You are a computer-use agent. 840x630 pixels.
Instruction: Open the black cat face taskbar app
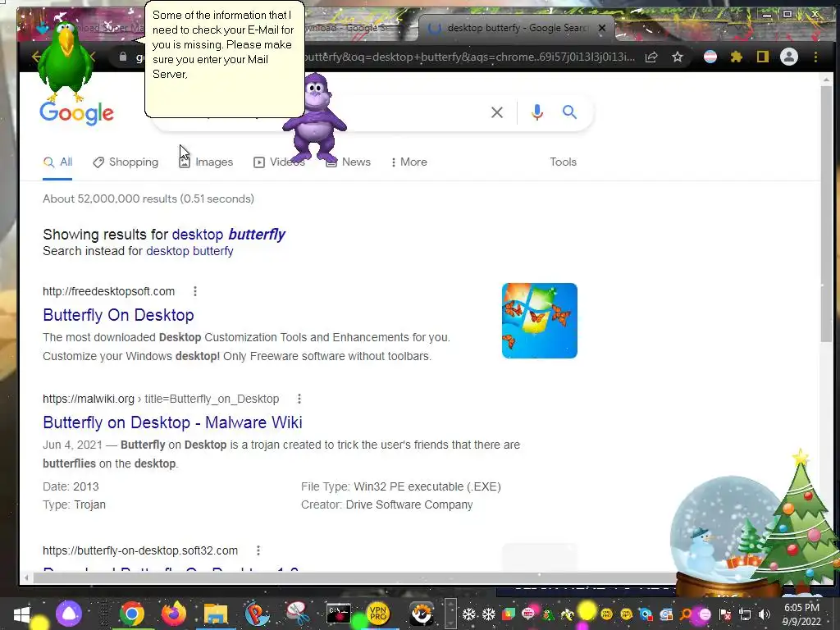(422, 614)
